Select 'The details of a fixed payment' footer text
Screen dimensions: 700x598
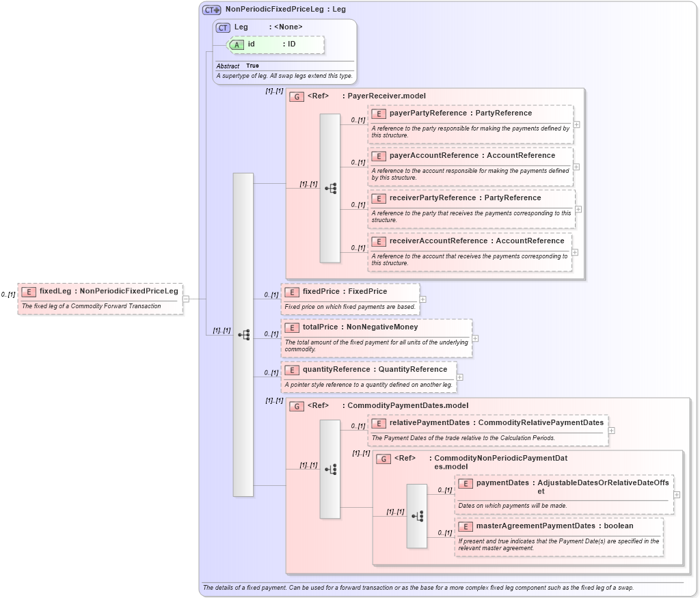pyautogui.click(x=418, y=588)
